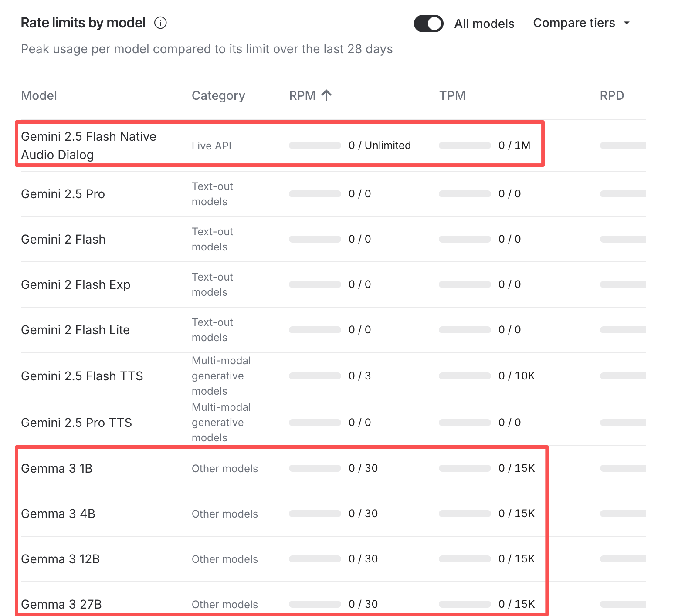Click the 0 / 15K TPM value for Gemma 3 4B
685x616 pixels.
click(x=517, y=514)
